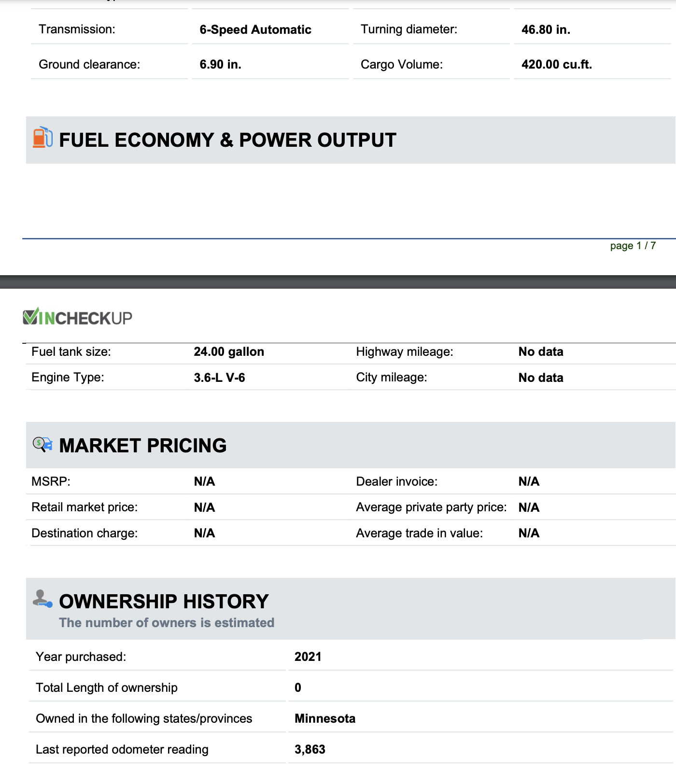Click the 6.90 in. ground clearance value
The image size is (676, 784).
pos(220,65)
